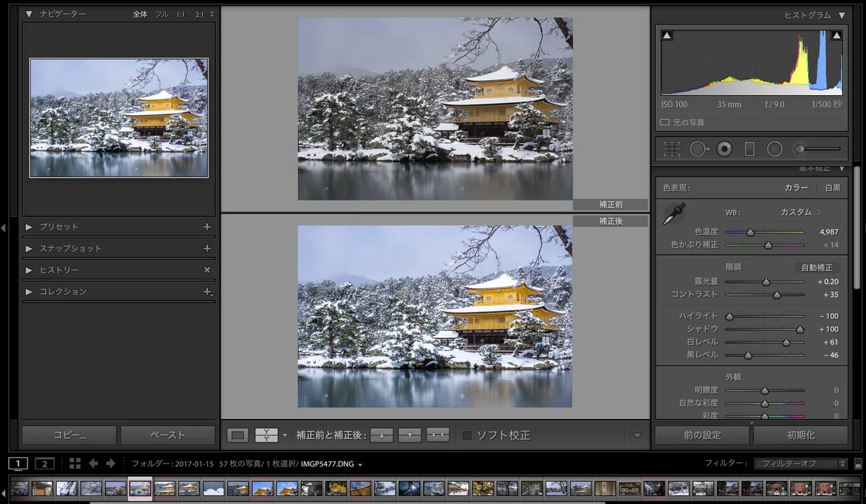Toggle the 元の写真 original photo checkbox
The height and width of the screenshot is (504, 866).
coord(665,123)
